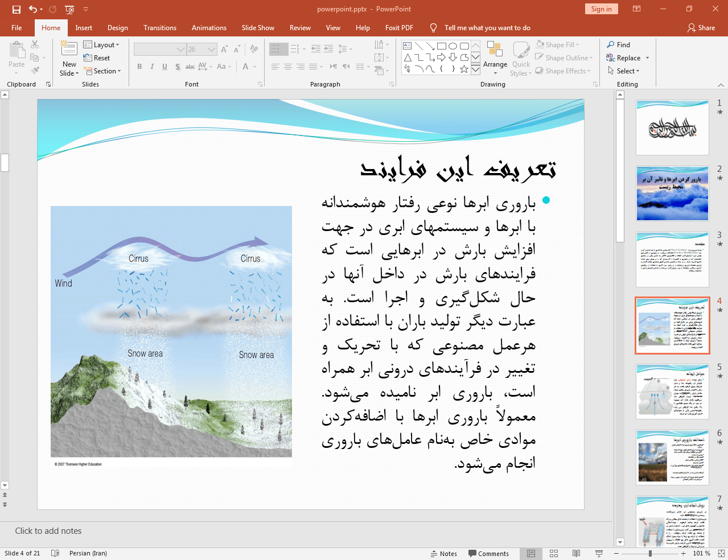The width and height of the screenshot is (728, 560).
Task: Click the Replace icon
Action: pos(625,57)
